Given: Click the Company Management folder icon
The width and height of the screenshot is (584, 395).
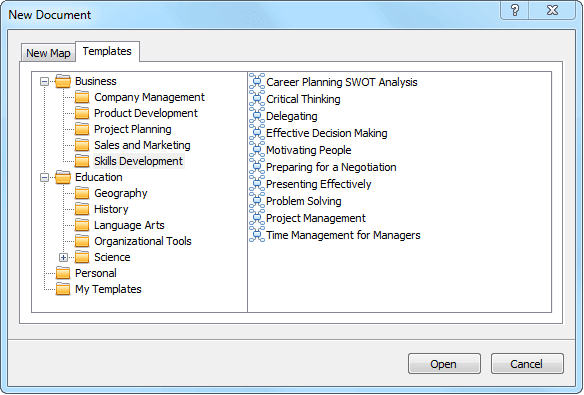Looking at the screenshot, I should [x=82, y=97].
